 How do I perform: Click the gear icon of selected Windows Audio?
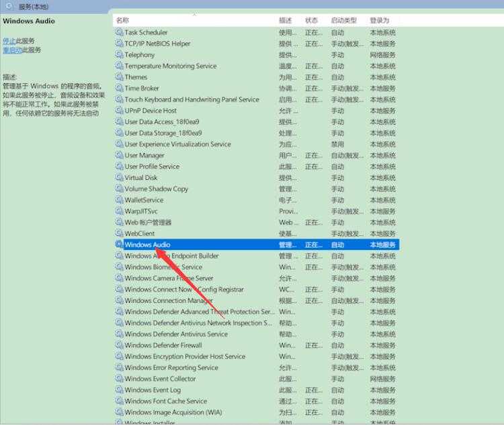(119, 244)
